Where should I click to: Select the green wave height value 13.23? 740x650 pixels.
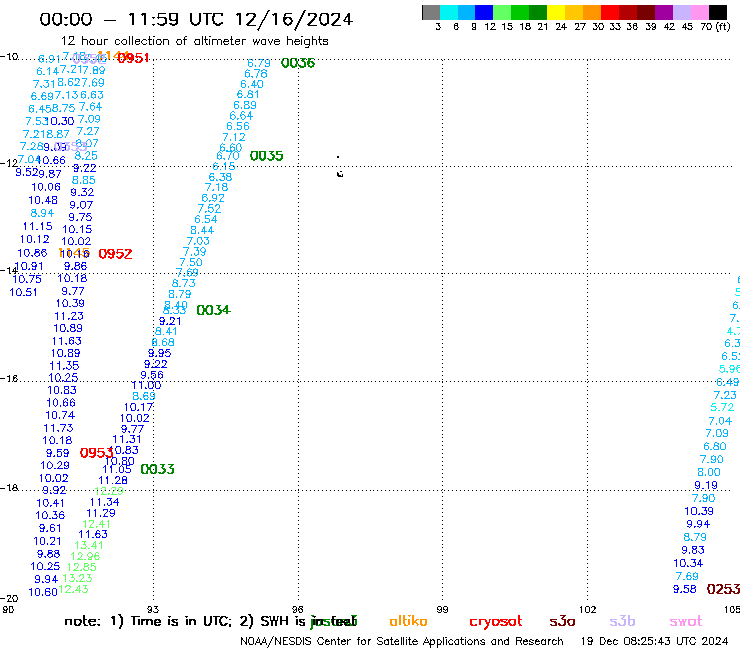tap(77, 578)
